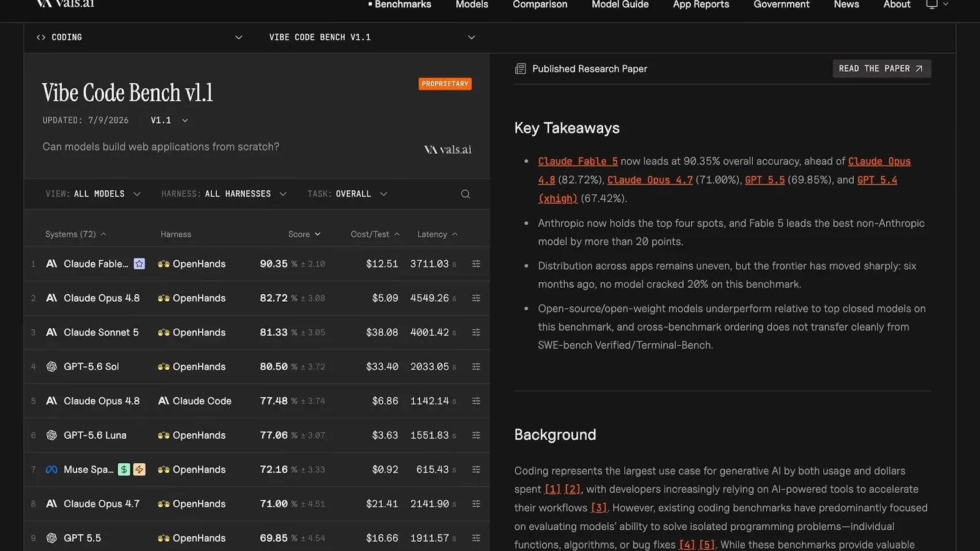Viewport: 980px width, 551px height.
Task: Click the star badge beside Claude Fable
Action: [x=140, y=264]
